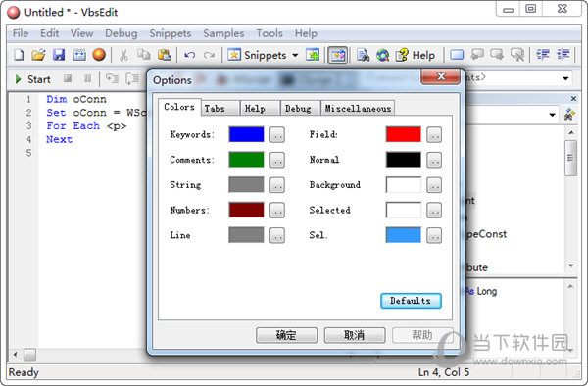Save the script with floppy disk icon
This screenshot has height=386, width=588.
click(x=59, y=55)
